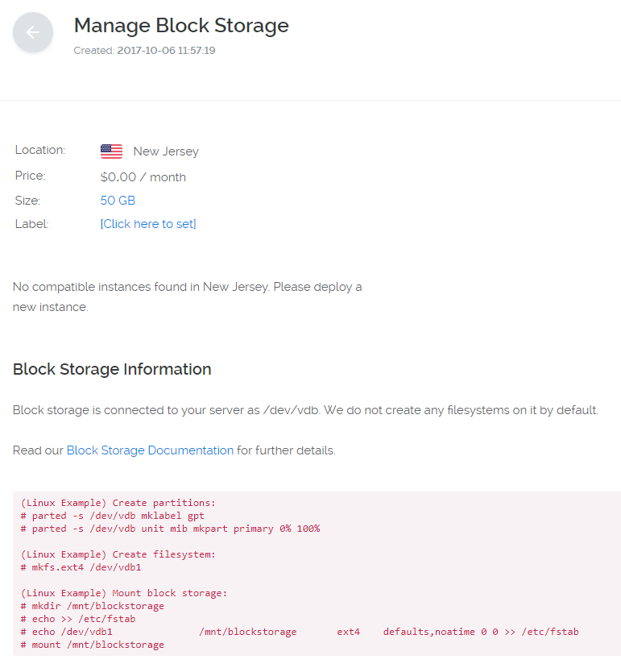Click the 'mount /mnt/blockstorage' command line

point(93,644)
